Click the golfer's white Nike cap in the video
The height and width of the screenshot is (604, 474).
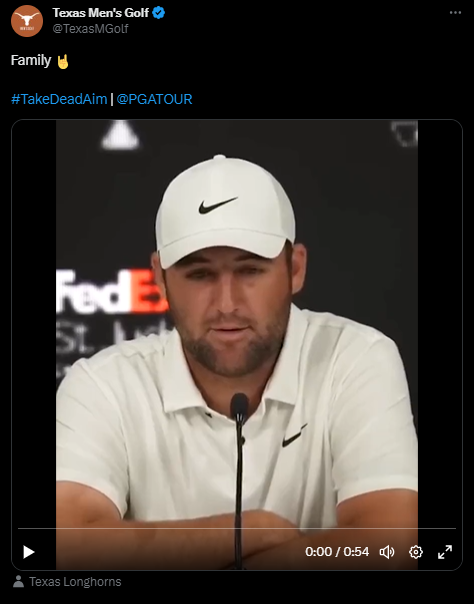(x=225, y=210)
